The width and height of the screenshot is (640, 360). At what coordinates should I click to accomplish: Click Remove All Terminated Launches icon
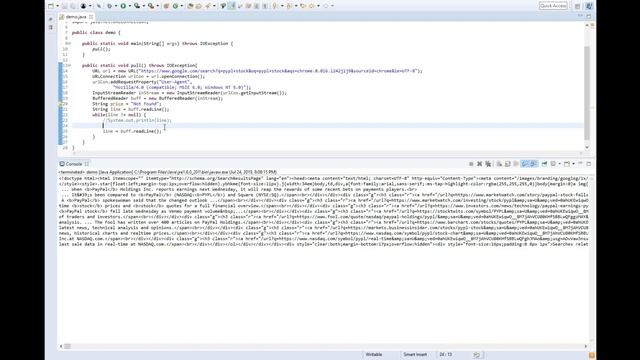[488, 164]
